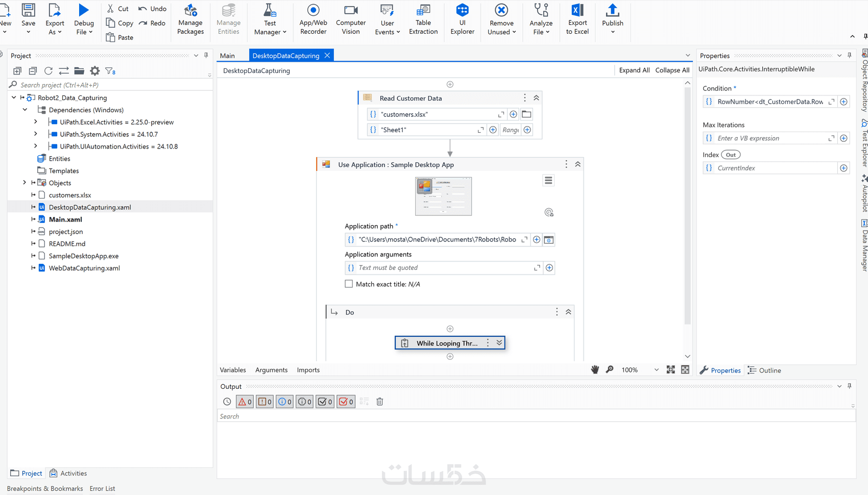Collapse the Do sequence container
Viewport: 868px width, 495px height.
click(x=568, y=312)
